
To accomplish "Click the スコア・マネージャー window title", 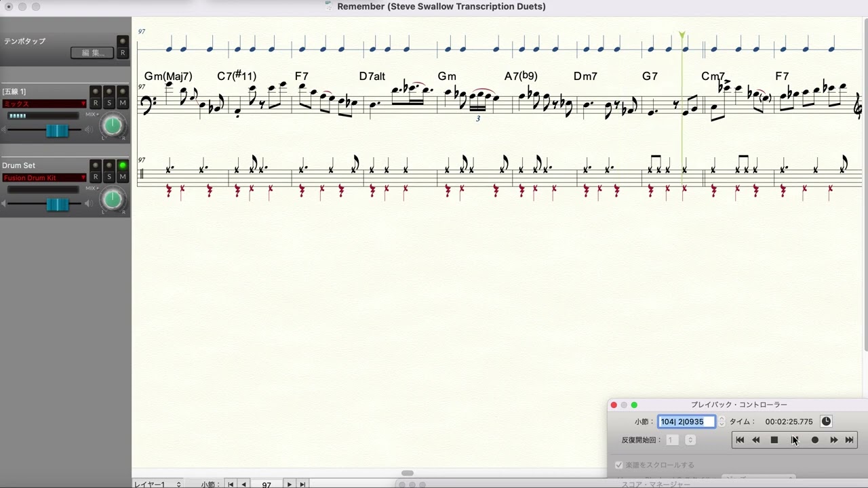I will tap(656, 485).
